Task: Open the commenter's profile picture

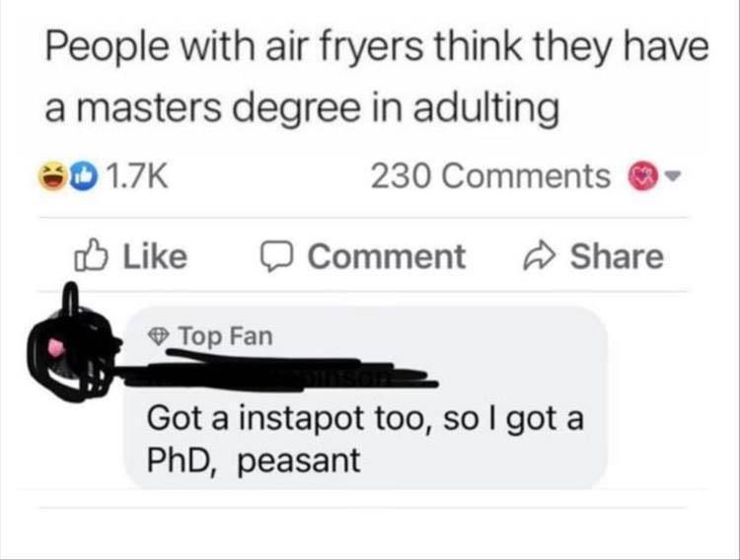Action: coord(72,343)
